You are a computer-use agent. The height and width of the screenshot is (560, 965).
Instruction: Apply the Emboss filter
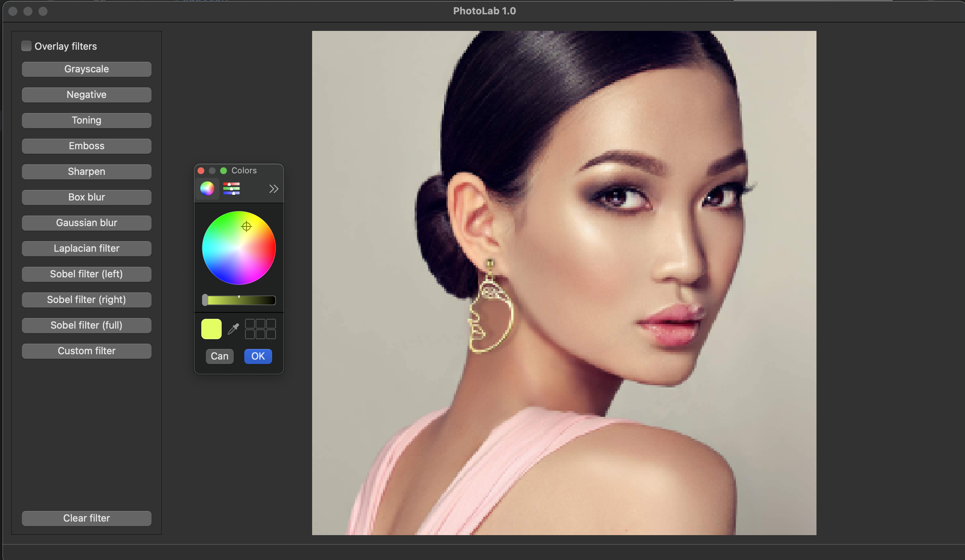point(87,146)
